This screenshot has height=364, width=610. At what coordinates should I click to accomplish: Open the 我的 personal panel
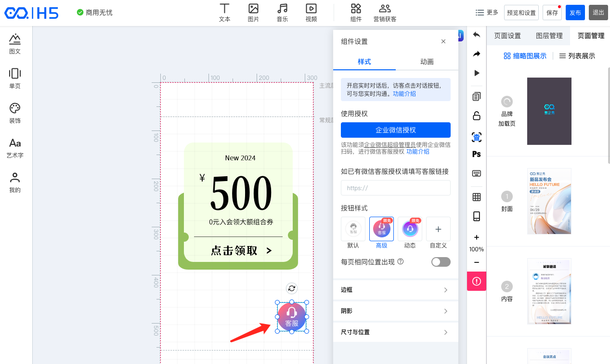pos(15,183)
